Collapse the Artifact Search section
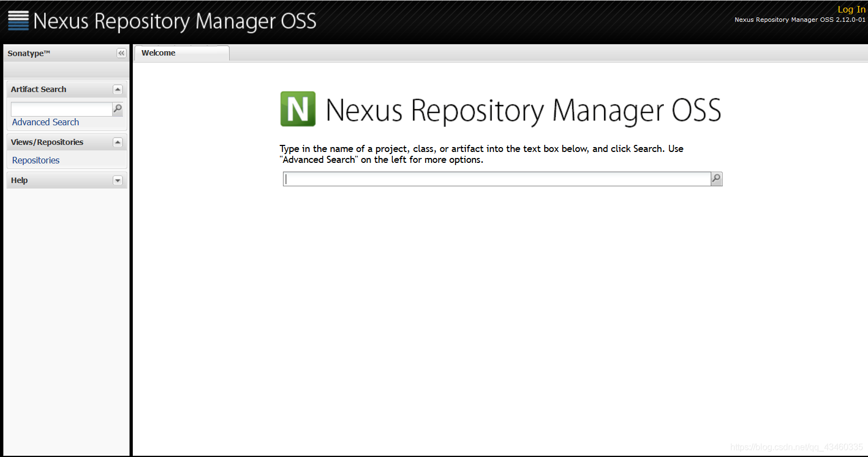Viewport: 868px width, 457px height. click(118, 89)
